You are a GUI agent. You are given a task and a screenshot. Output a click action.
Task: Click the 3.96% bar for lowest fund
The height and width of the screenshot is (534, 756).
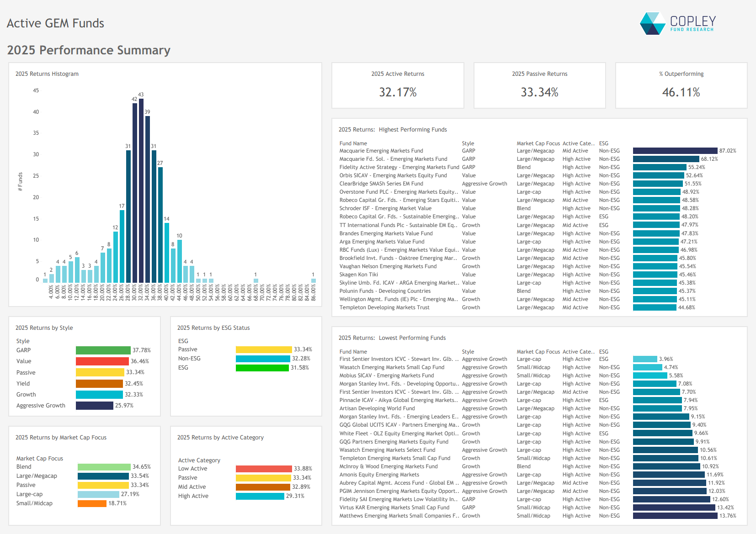point(644,359)
